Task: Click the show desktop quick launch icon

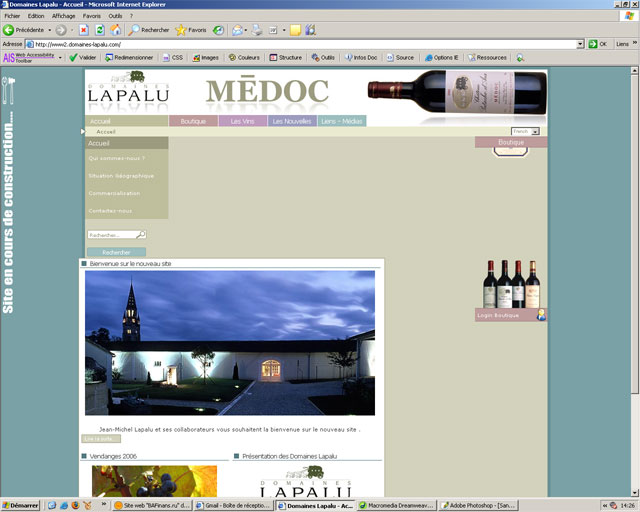Action: 51,505
